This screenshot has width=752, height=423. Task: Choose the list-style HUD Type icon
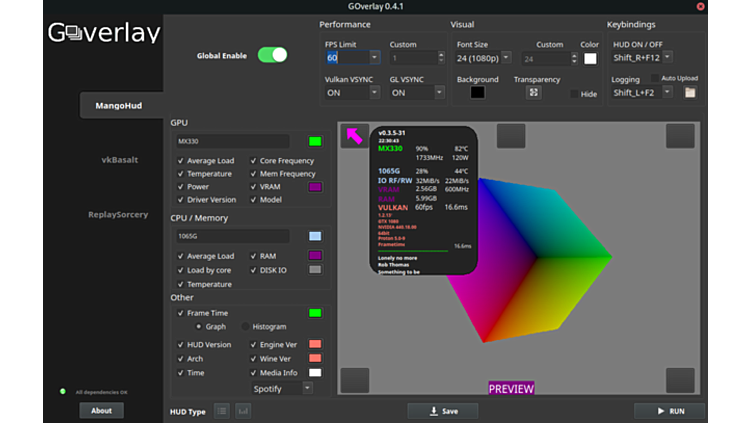[x=222, y=411]
